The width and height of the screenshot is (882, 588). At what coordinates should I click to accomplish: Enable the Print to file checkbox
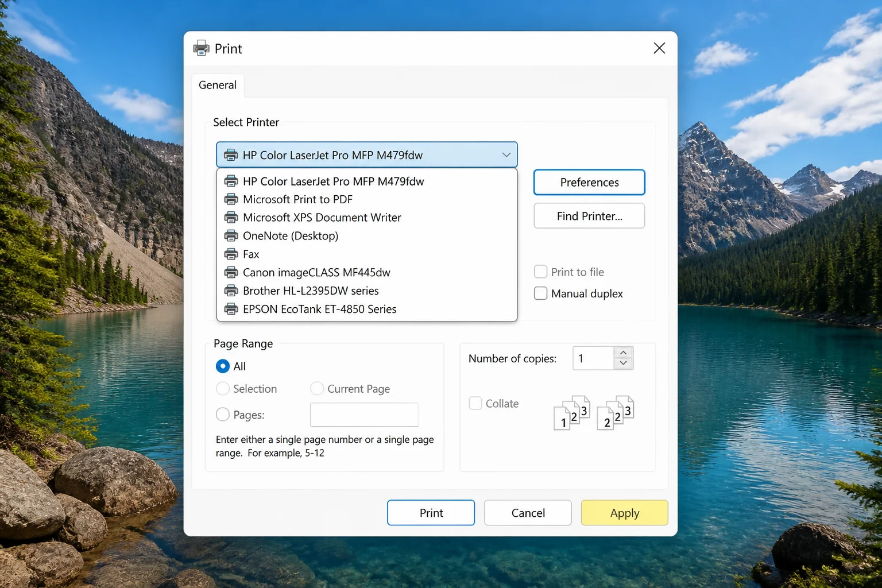[540, 272]
